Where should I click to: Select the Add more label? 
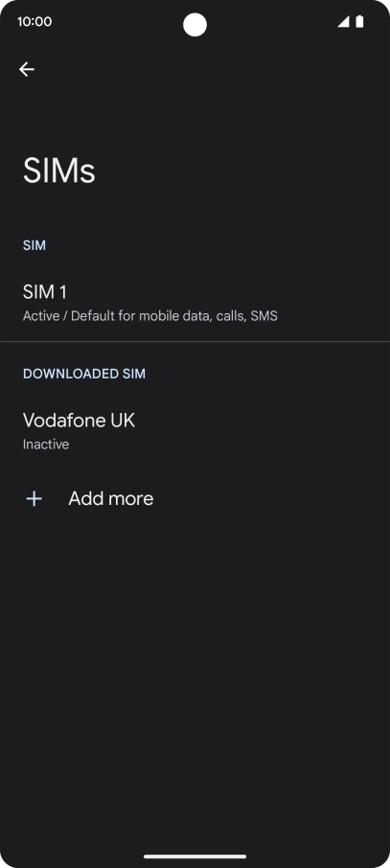(x=111, y=499)
